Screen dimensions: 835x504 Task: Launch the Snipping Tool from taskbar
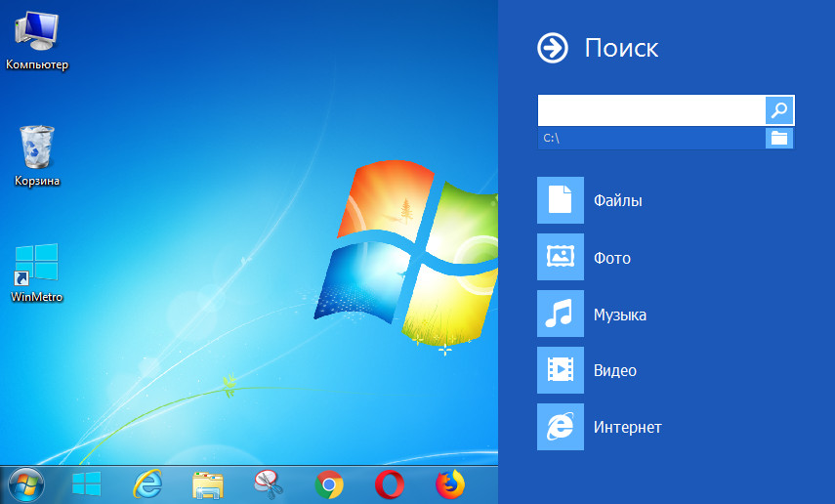[268, 483]
